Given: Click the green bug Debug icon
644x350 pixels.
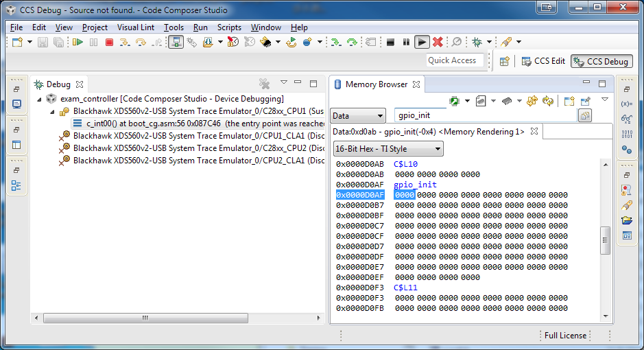Looking at the screenshot, I should tap(477, 42).
